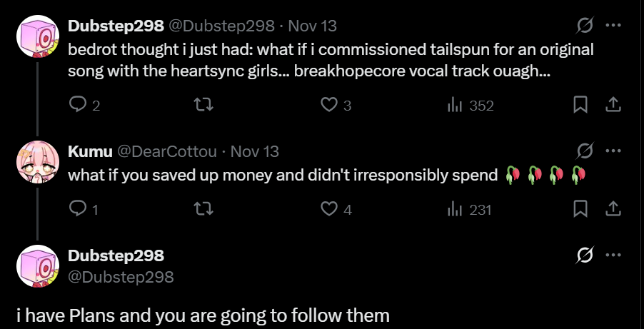Click Grok icon on the bottom tweet
644x329 pixels.
(x=584, y=255)
